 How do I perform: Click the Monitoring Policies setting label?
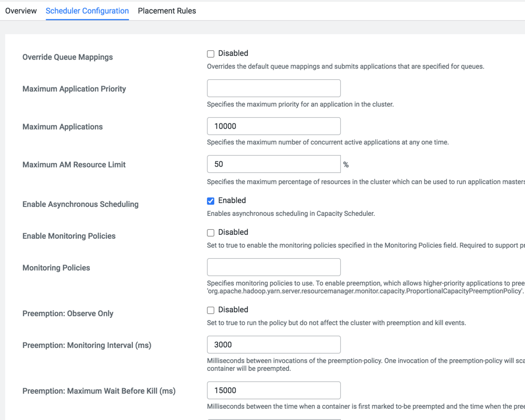tap(56, 268)
